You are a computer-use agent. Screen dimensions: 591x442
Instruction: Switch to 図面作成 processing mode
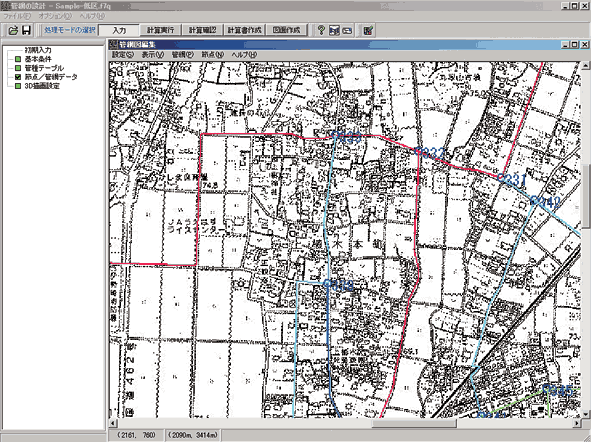[x=286, y=30]
